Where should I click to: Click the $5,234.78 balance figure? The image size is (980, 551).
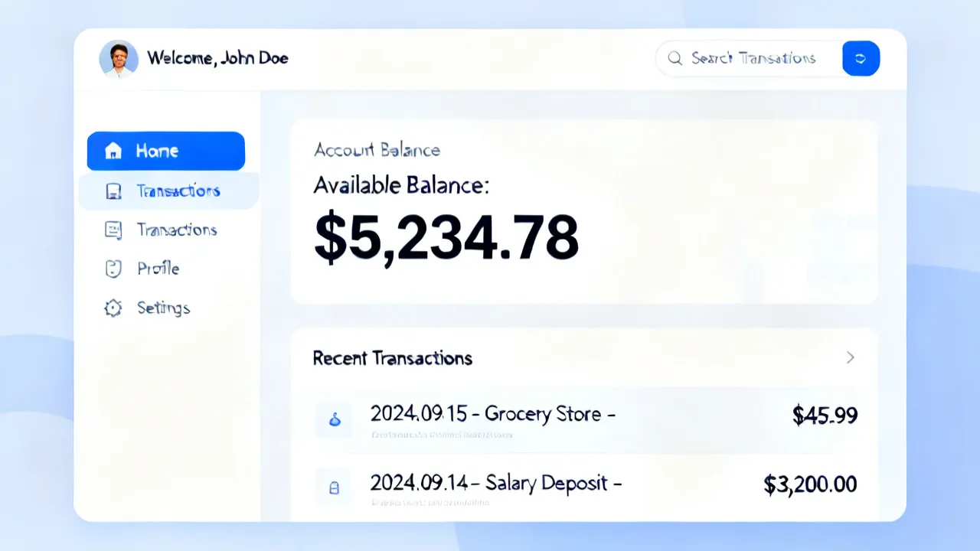446,237
